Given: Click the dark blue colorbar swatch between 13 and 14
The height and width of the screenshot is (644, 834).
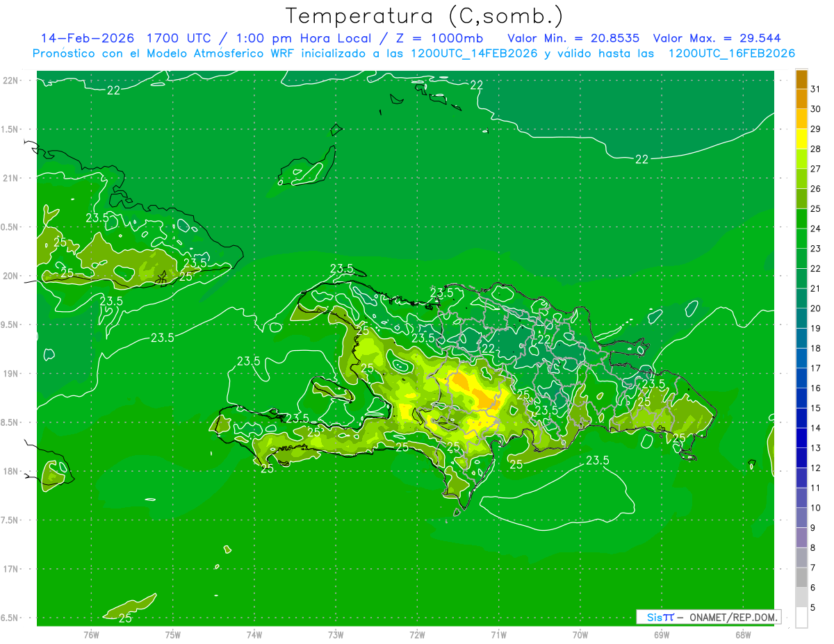Looking at the screenshot, I should [x=801, y=438].
